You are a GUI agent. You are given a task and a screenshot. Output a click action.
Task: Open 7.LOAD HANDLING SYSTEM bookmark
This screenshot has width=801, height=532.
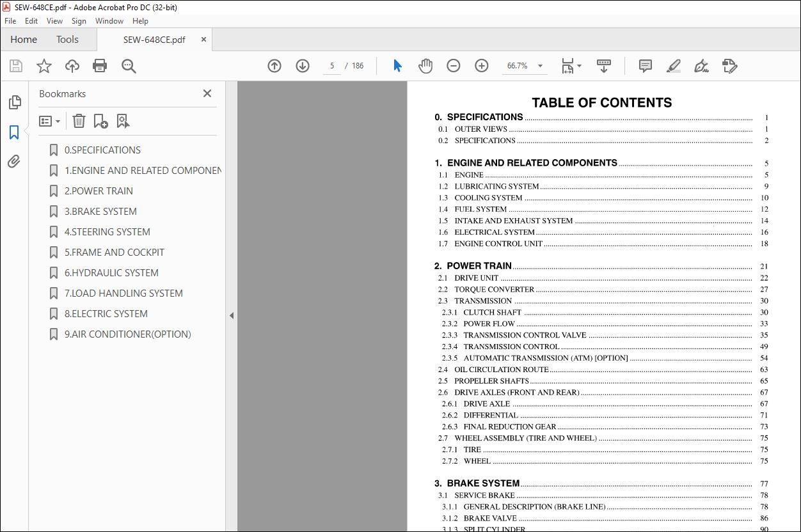tap(123, 293)
